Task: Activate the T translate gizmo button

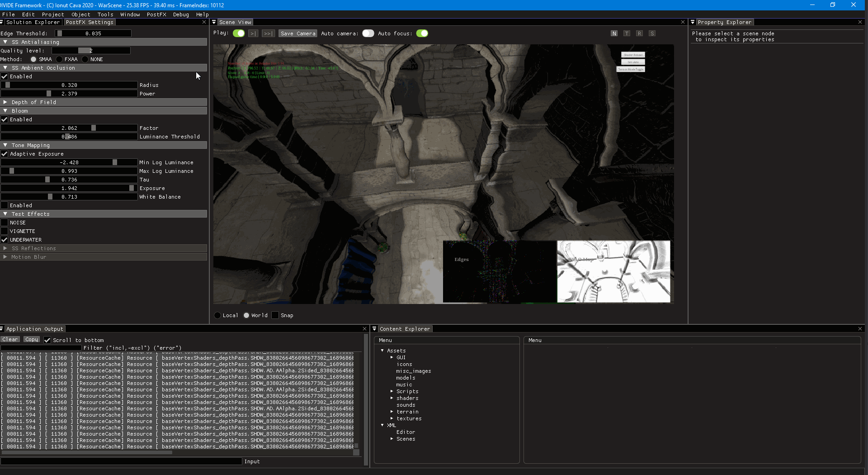Action: pos(627,33)
